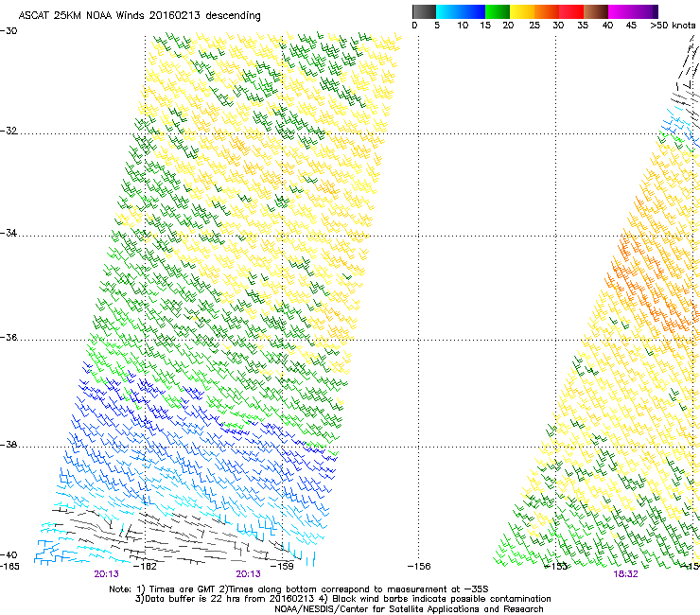The height and width of the screenshot is (615, 700).
Task: Click the legend tick label 25
Action: [x=534, y=26]
